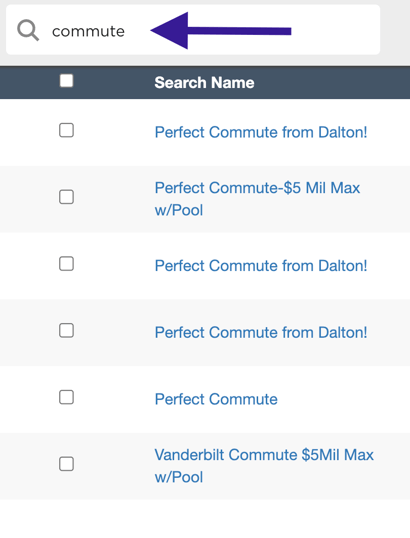The height and width of the screenshot is (538, 410).
Task: Click empty space right of Perfect Commute link
Action: [x=343, y=399]
